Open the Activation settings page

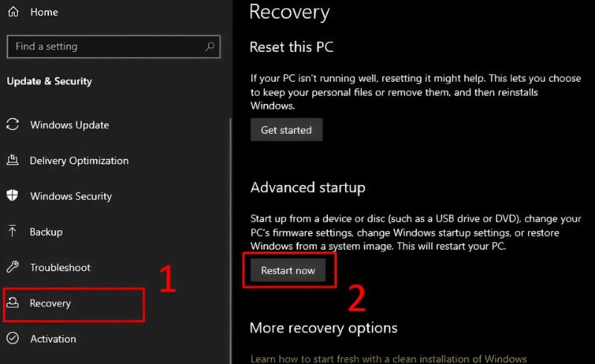point(53,339)
